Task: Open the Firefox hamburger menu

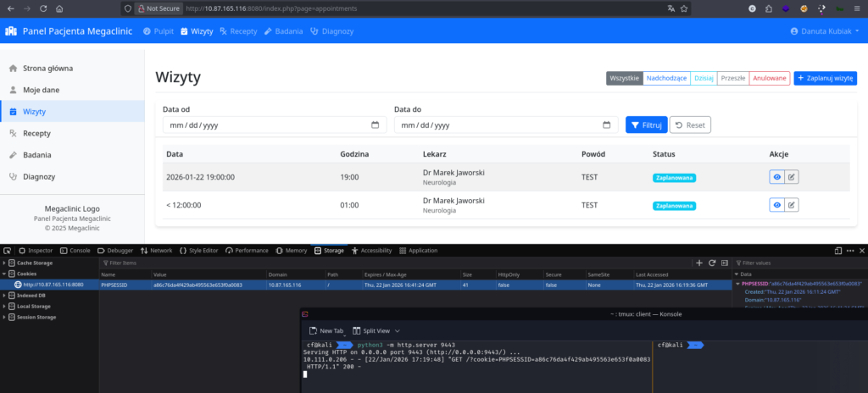Action: point(856,8)
